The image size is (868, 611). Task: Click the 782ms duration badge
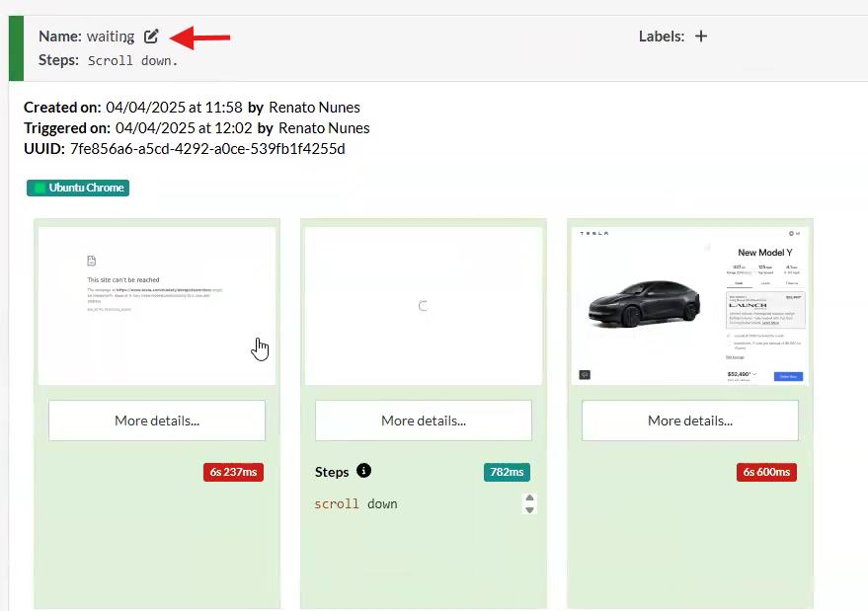coord(507,472)
